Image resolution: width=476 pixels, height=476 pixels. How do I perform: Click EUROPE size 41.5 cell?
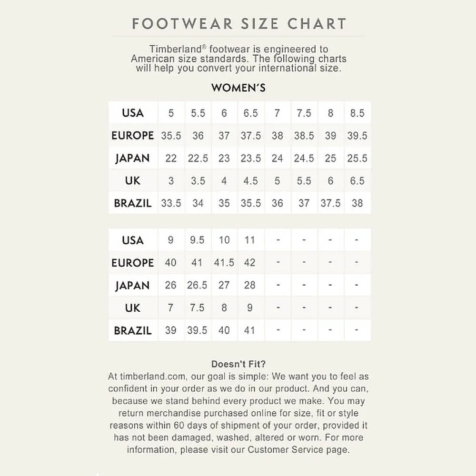tap(224, 262)
